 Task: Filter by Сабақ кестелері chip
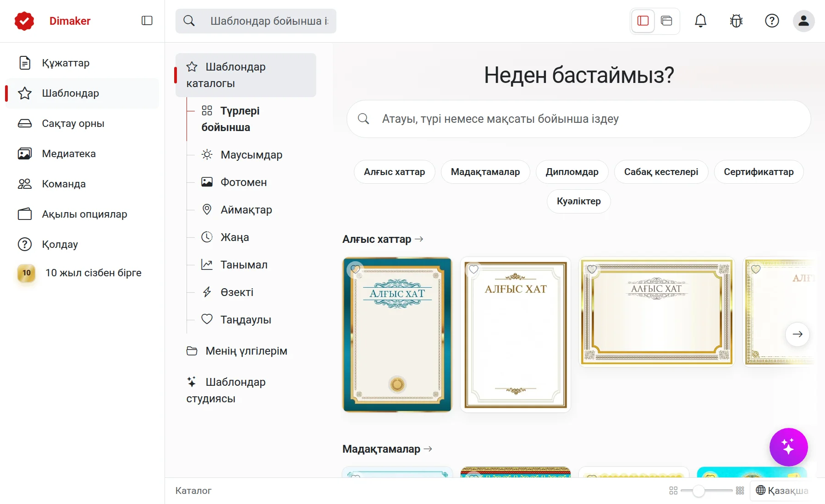tap(661, 172)
